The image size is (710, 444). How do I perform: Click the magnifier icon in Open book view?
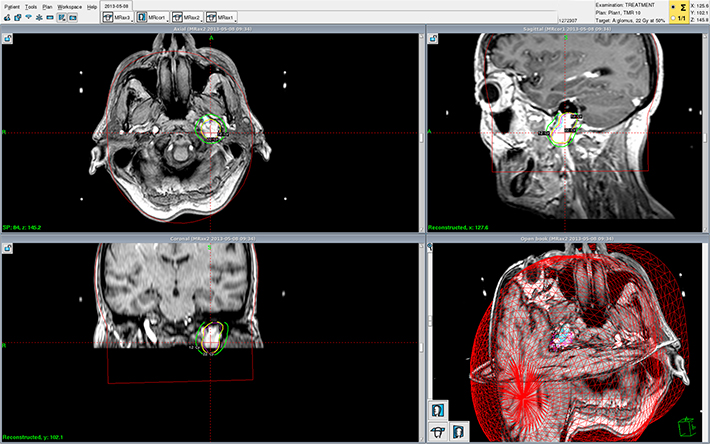430,247
